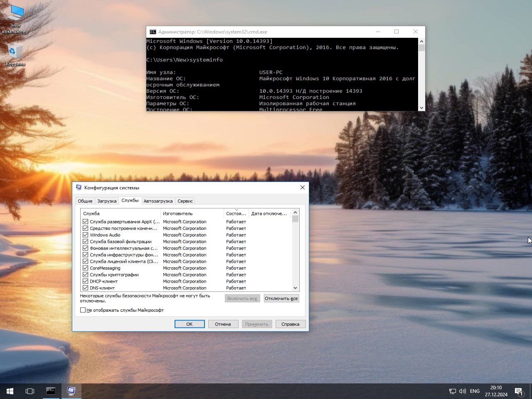Sort by the Состояние column header
532x399 pixels.
[x=236, y=214]
